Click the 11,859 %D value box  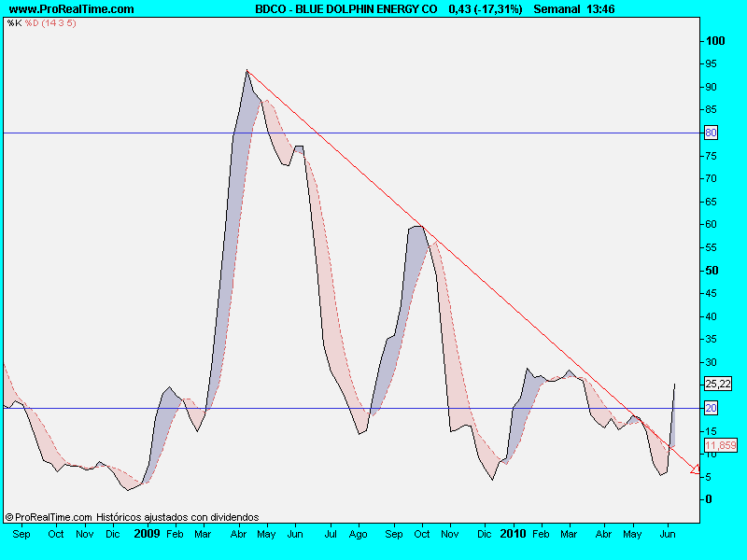[x=721, y=446]
